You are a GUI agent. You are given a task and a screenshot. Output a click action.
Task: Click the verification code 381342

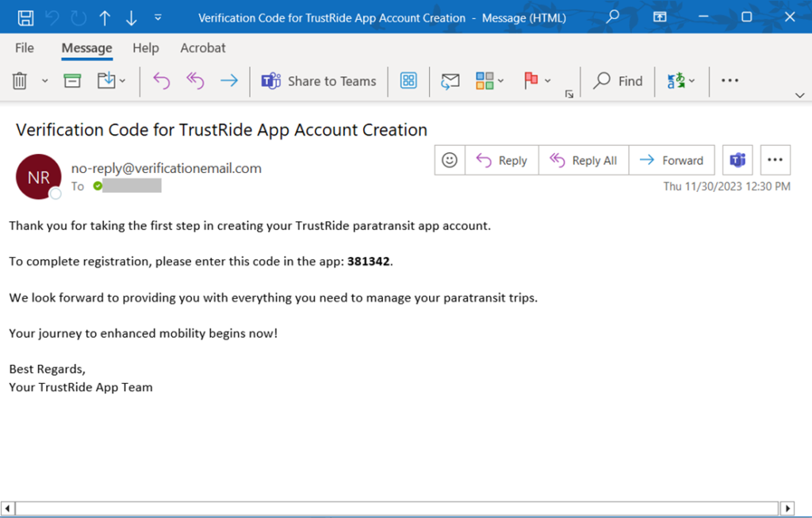pyautogui.click(x=368, y=261)
